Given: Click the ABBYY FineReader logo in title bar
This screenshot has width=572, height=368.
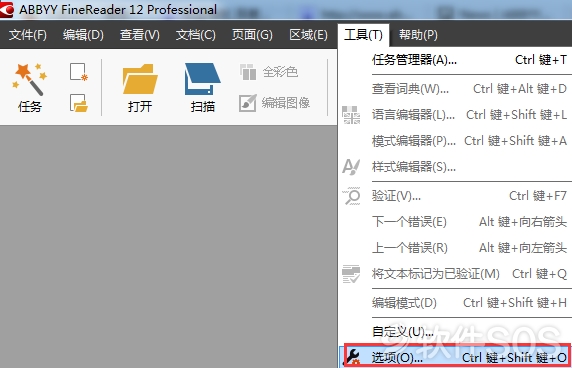Looking at the screenshot, I should pos(7,9).
